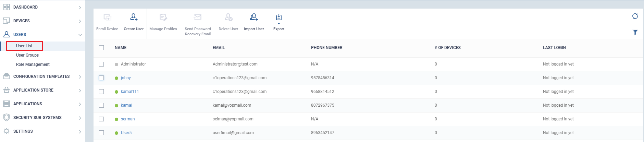Open the serman user link

[128, 119]
